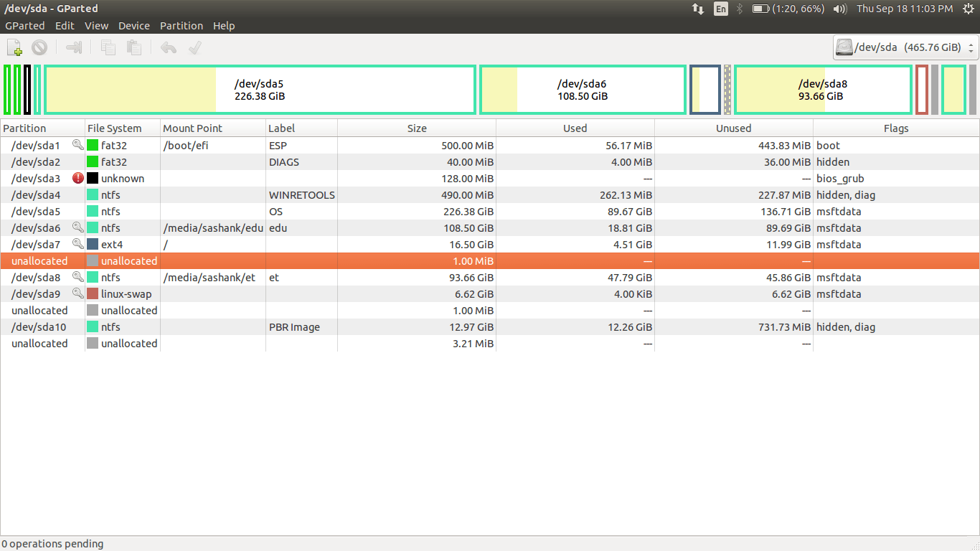Image resolution: width=980 pixels, height=551 pixels.
Task: Apply all operations using the checkmark icon
Action: click(x=194, y=47)
